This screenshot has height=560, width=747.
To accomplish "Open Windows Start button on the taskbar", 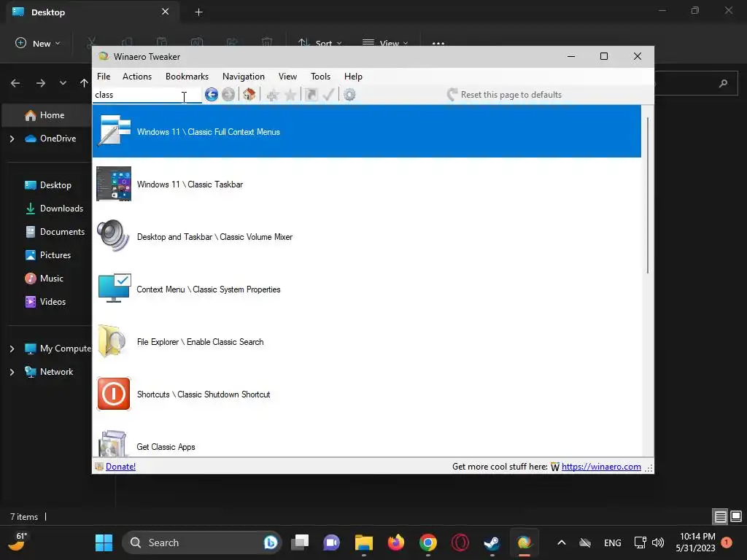I will [104, 542].
